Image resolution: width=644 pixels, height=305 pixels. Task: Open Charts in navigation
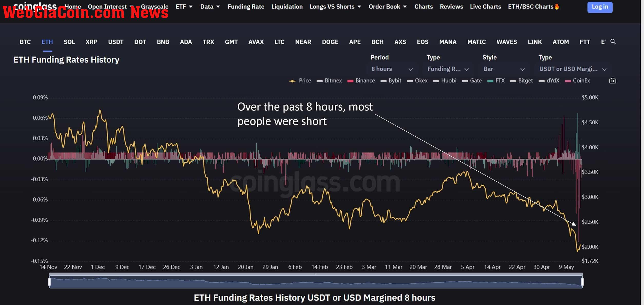tap(424, 7)
